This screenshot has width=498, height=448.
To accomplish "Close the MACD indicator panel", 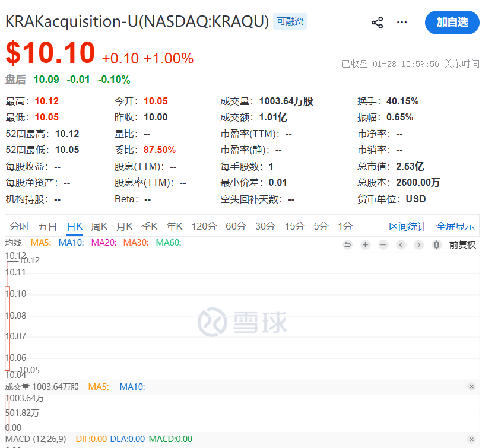I will click(x=471, y=439).
